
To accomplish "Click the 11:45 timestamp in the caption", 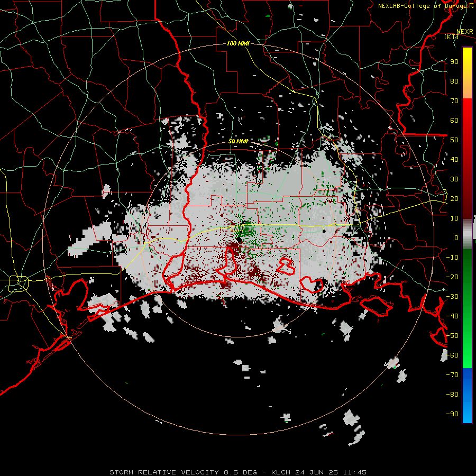I will pos(355,472).
